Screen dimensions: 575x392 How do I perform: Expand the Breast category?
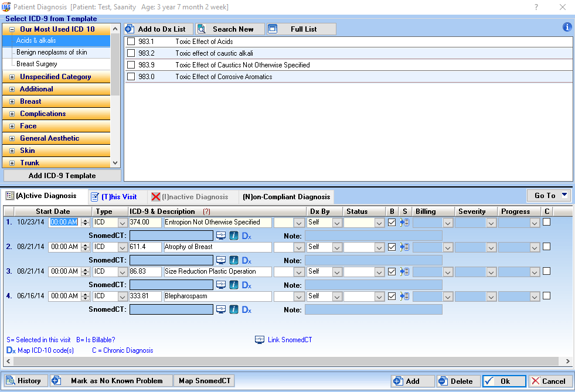pos(12,101)
